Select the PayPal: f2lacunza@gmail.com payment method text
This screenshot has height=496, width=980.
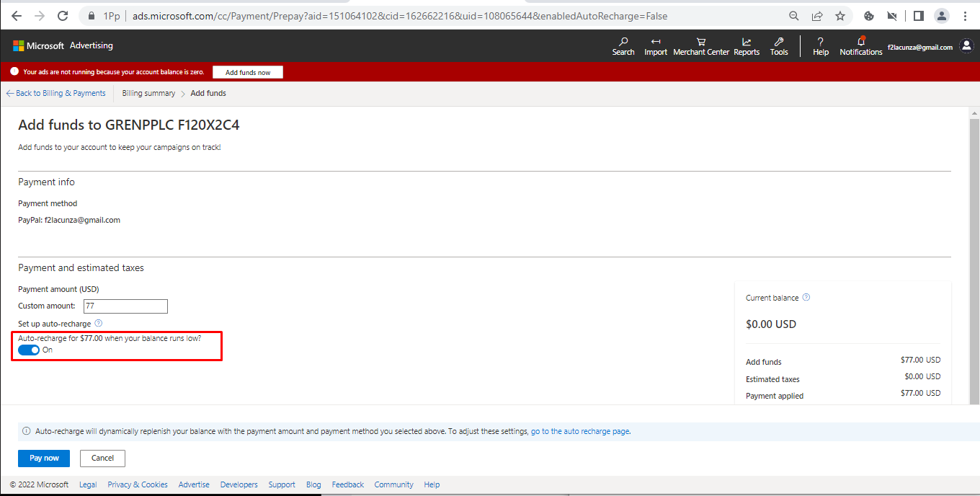[x=69, y=220]
